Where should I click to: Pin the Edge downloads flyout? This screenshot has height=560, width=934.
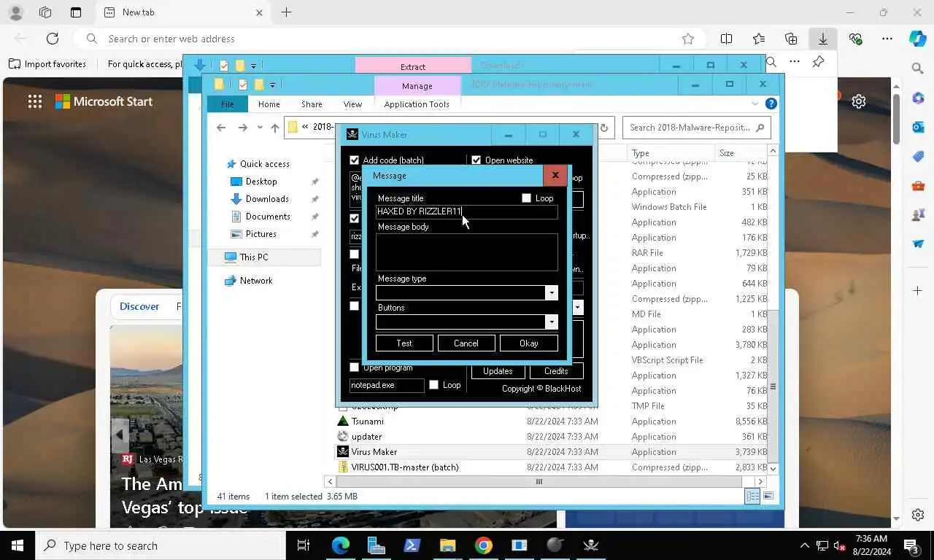click(x=819, y=63)
